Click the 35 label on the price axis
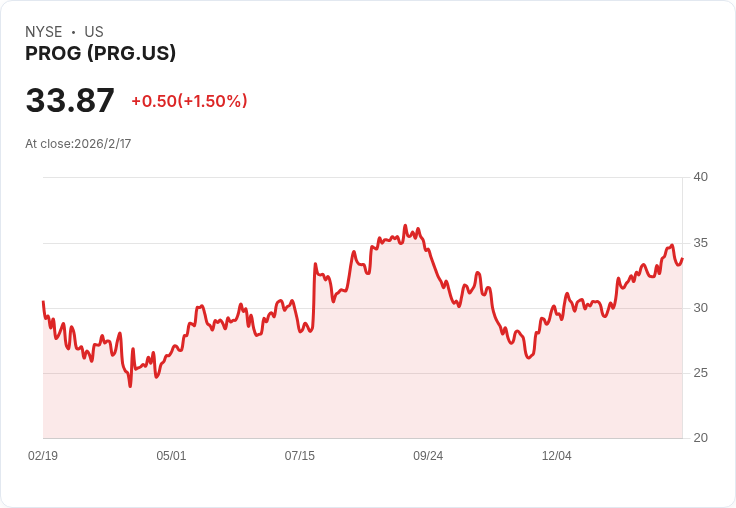This screenshot has height=508, width=736. click(x=700, y=243)
